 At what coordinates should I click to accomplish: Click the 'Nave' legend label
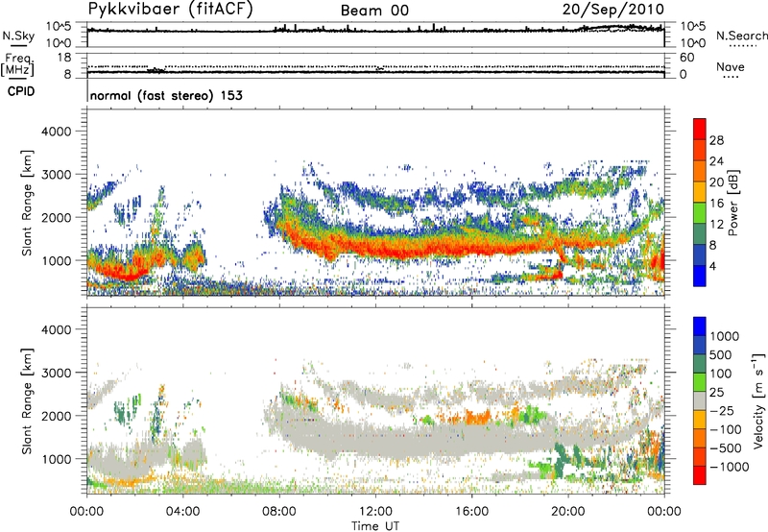pyautogui.click(x=730, y=67)
